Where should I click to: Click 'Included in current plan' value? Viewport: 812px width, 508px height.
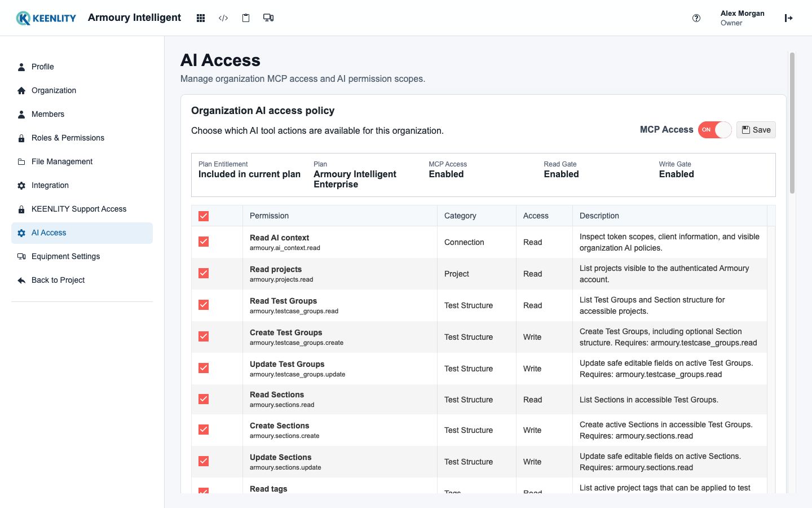point(249,174)
